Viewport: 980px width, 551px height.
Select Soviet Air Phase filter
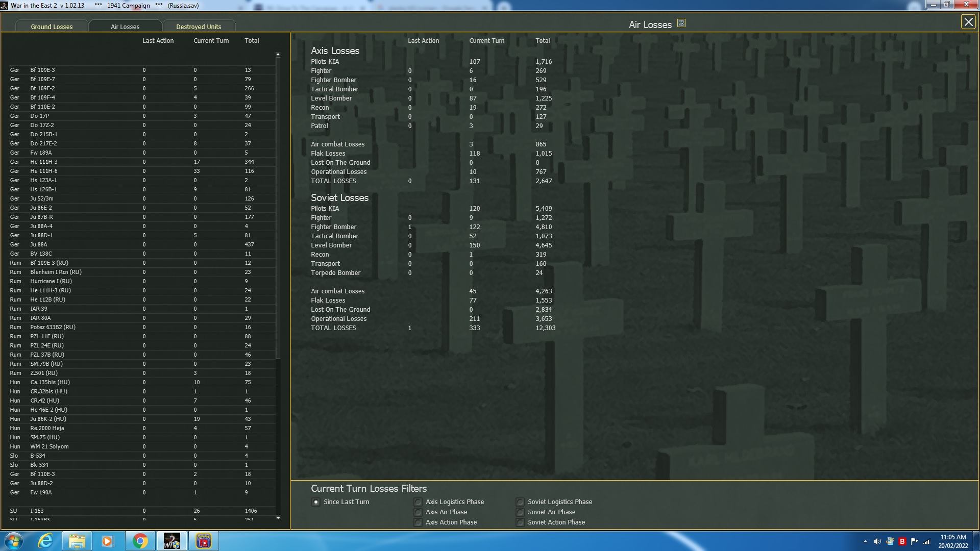point(520,512)
